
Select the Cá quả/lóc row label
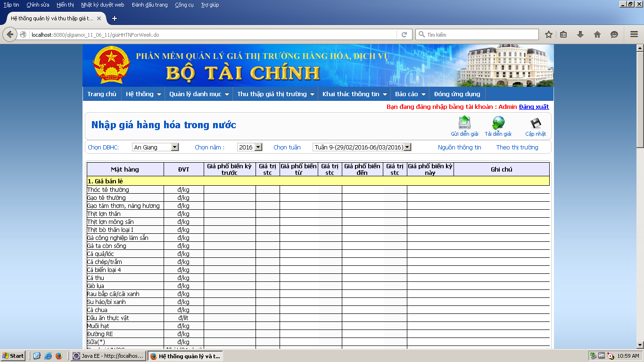pos(100,254)
